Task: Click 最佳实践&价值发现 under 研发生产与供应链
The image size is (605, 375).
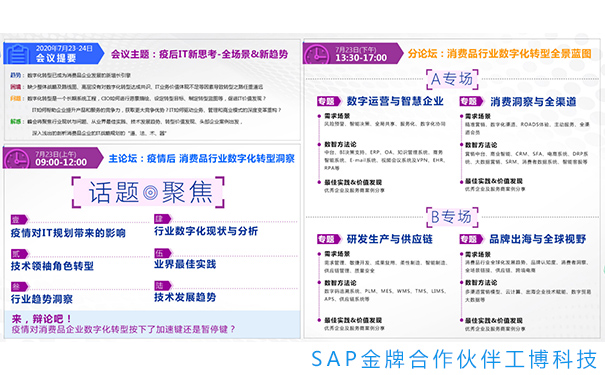Action: pyautogui.click(x=353, y=320)
